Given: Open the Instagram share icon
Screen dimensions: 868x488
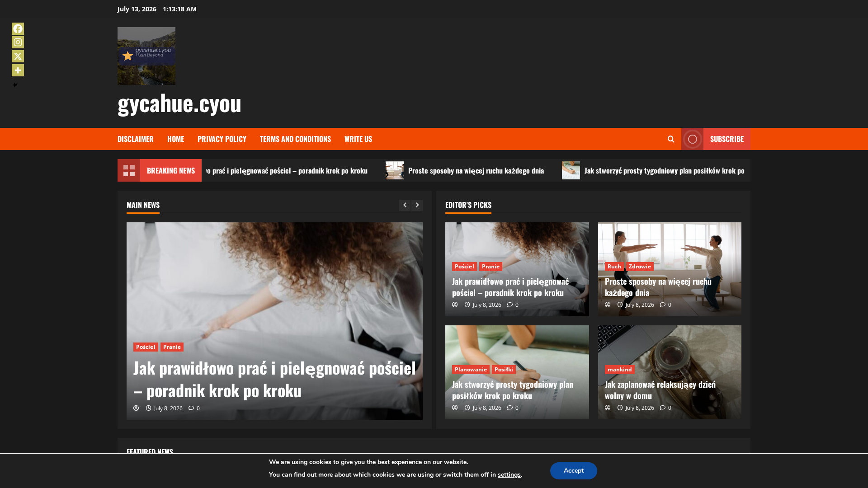Looking at the screenshot, I should pos(18,42).
